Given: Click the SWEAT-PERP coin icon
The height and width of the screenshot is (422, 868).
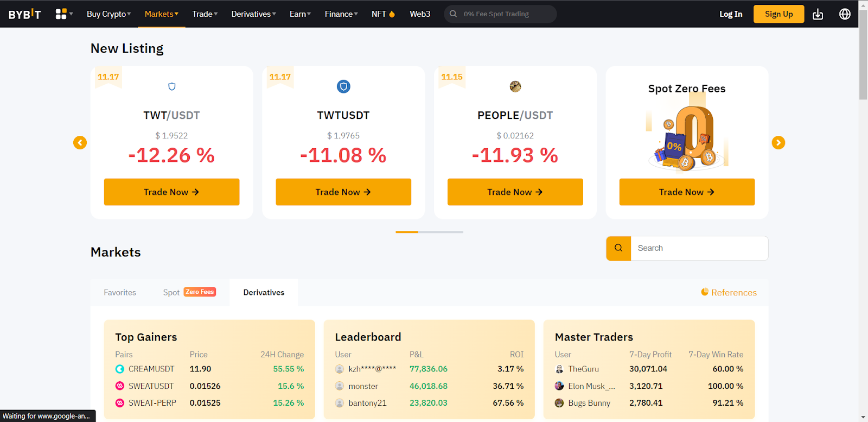Looking at the screenshot, I should point(120,403).
